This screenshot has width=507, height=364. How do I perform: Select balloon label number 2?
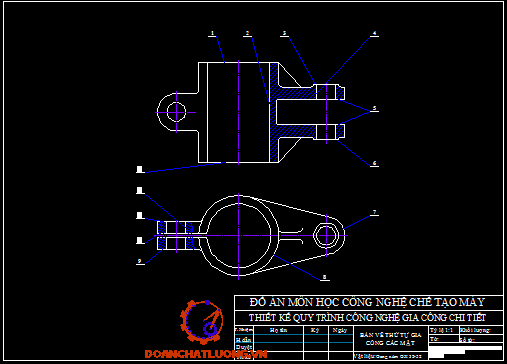247,33
